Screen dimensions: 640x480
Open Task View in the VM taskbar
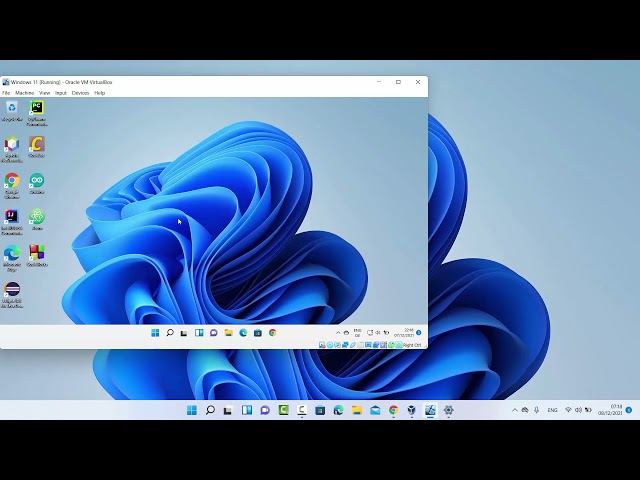[x=184, y=333]
